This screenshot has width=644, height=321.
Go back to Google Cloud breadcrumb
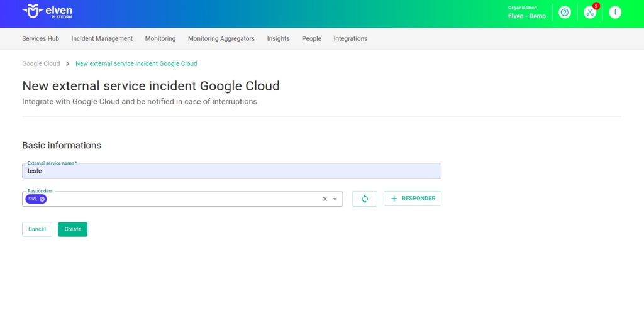(x=41, y=63)
